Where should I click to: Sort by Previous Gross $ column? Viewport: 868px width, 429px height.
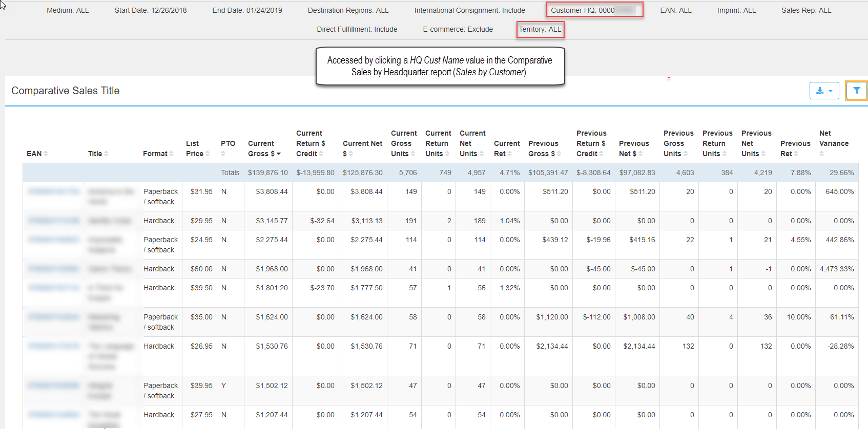point(545,148)
